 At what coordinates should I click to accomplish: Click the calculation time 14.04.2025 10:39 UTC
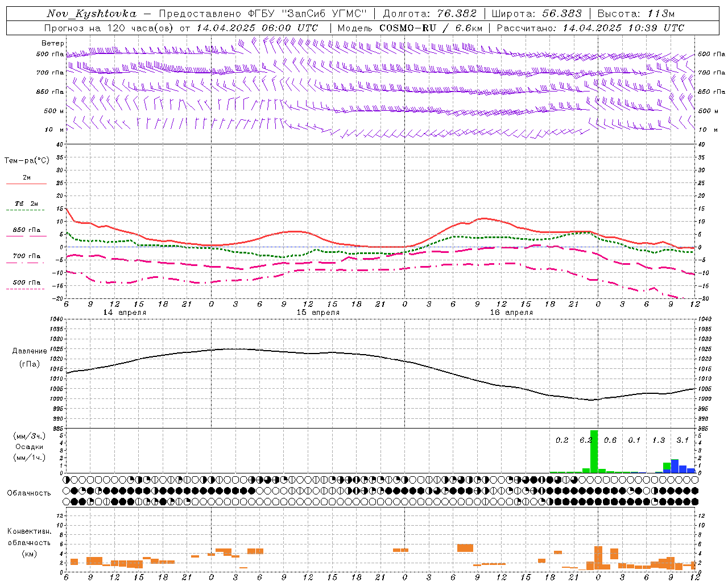(623, 28)
